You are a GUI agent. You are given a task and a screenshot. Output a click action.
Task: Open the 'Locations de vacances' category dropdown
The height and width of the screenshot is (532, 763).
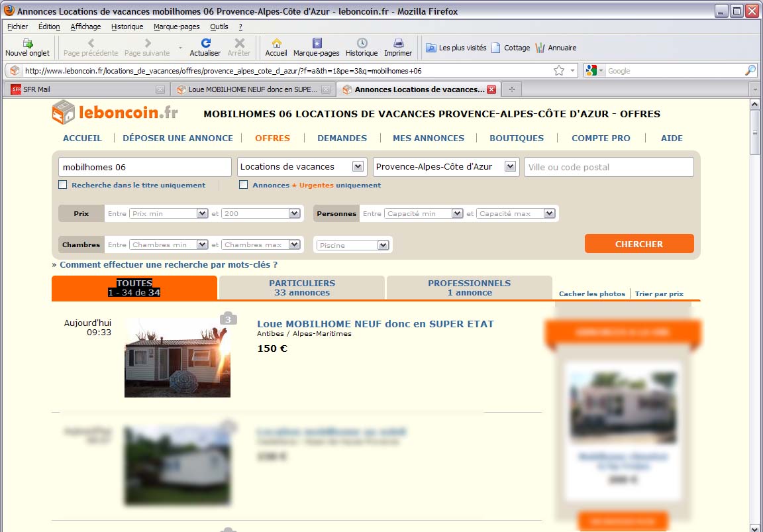358,167
